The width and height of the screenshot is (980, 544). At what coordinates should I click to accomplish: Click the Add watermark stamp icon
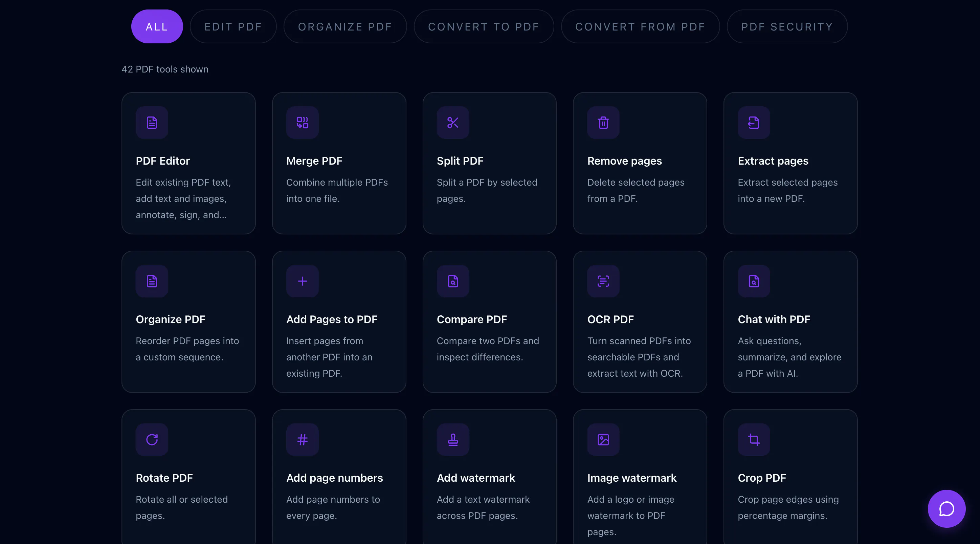click(453, 440)
